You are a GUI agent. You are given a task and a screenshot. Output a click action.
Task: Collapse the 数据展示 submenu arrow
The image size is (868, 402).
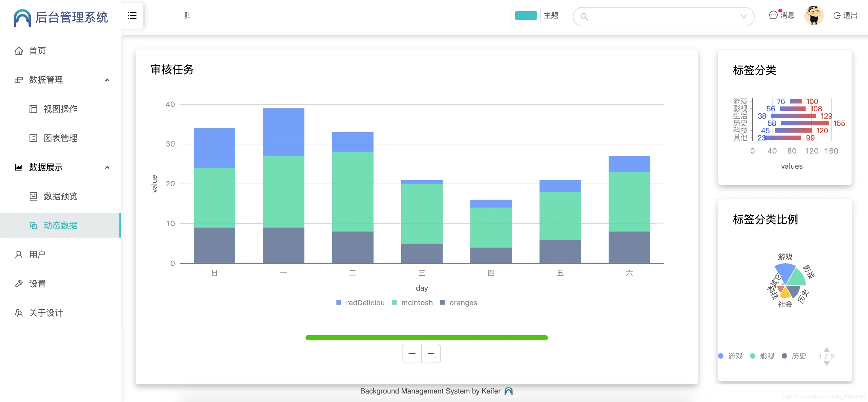pyautogui.click(x=107, y=167)
